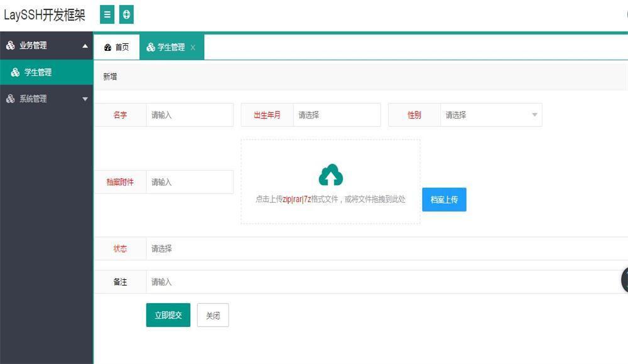This screenshot has width=628, height=364.
Task: Click the 档案上传 button
Action: click(444, 200)
